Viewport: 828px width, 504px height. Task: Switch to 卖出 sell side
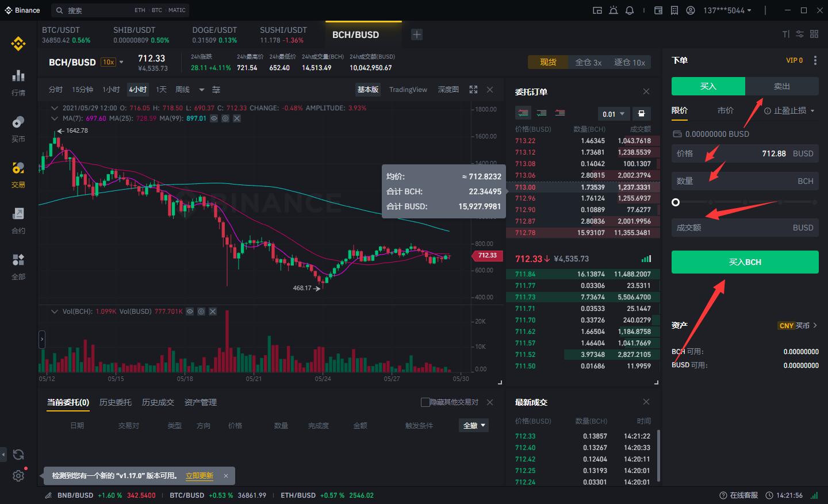tap(782, 86)
